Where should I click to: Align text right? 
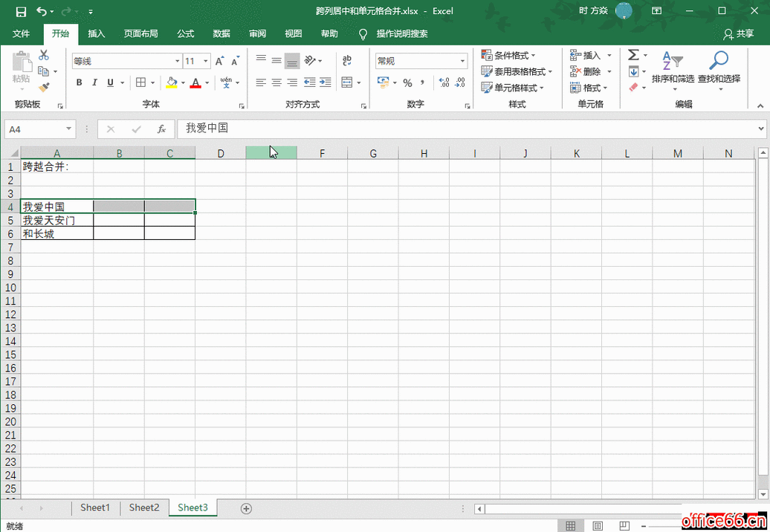coord(292,82)
